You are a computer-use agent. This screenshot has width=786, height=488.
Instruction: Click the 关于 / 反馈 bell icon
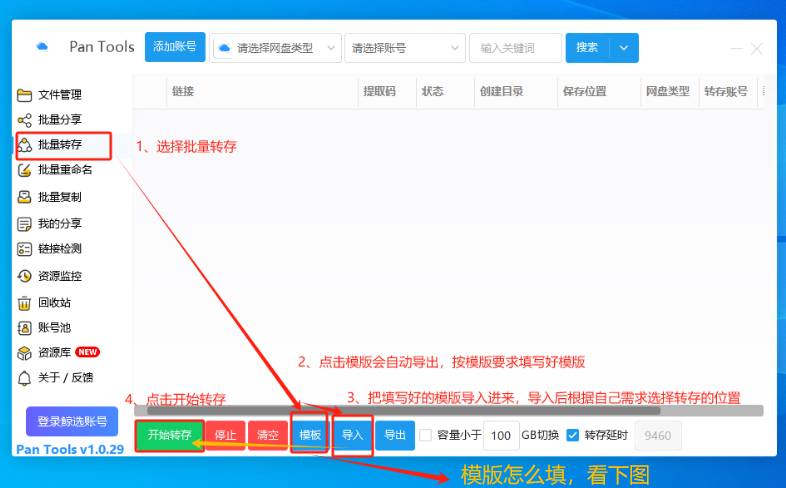[24, 378]
